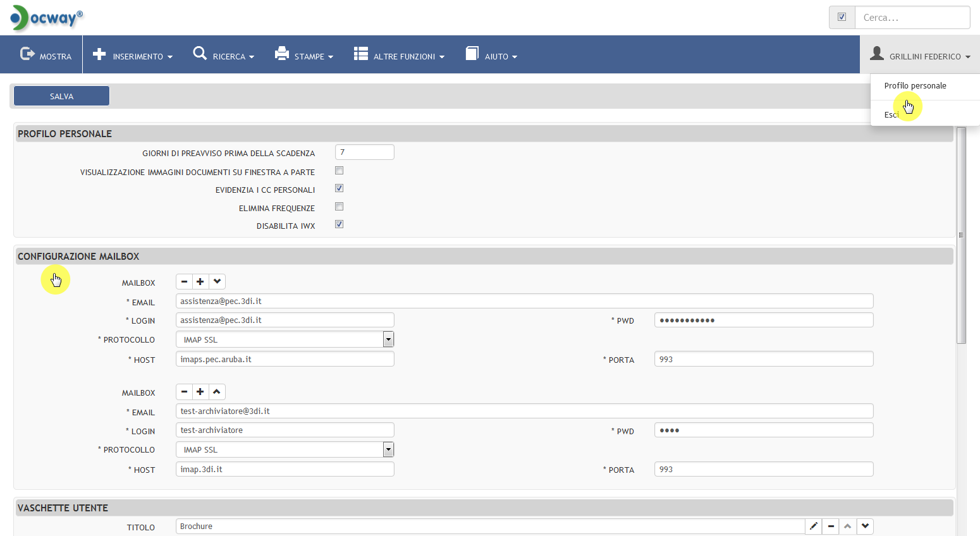980x536 pixels.
Task: Move second mailbox up with arrow icon
Action: point(217,392)
